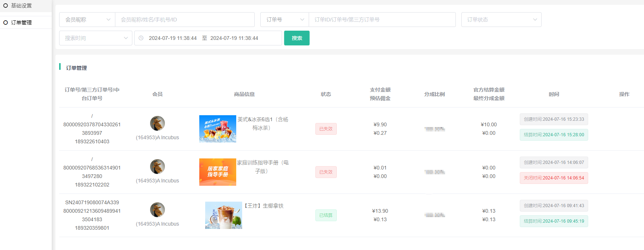Click payment amount ¥0.01
This screenshot has width=644, height=250.
(x=380, y=168)
